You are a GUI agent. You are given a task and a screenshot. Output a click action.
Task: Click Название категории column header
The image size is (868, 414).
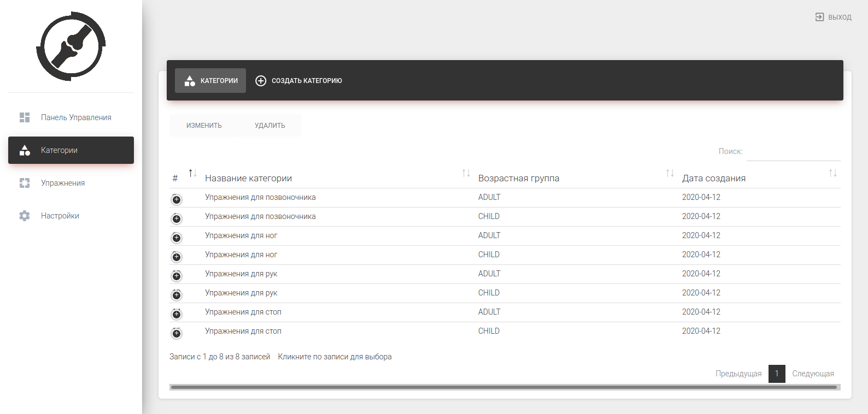pyautogui.click(x=248, y=178)
